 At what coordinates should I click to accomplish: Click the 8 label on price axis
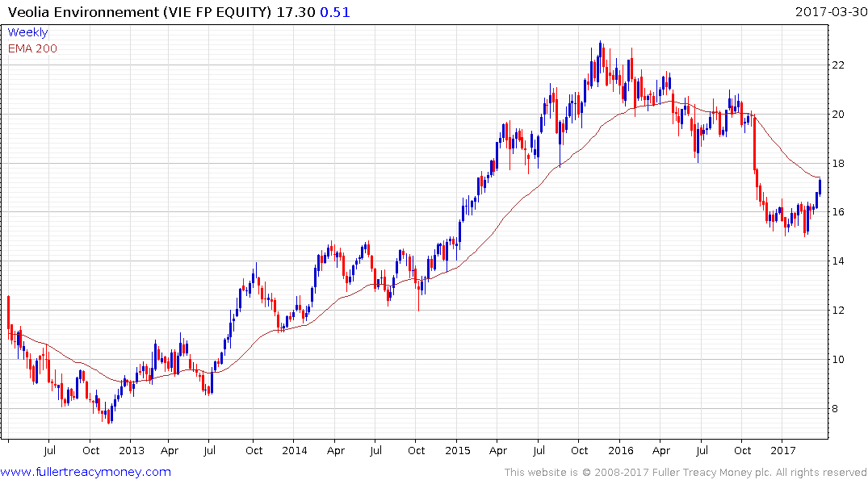[x=841, y=409]
